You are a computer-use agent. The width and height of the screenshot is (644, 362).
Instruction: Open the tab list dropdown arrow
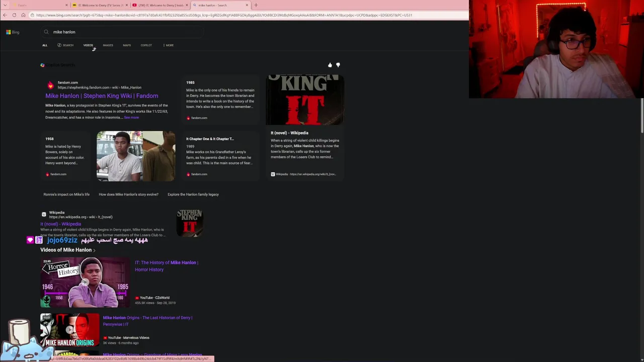click(5, 5)
